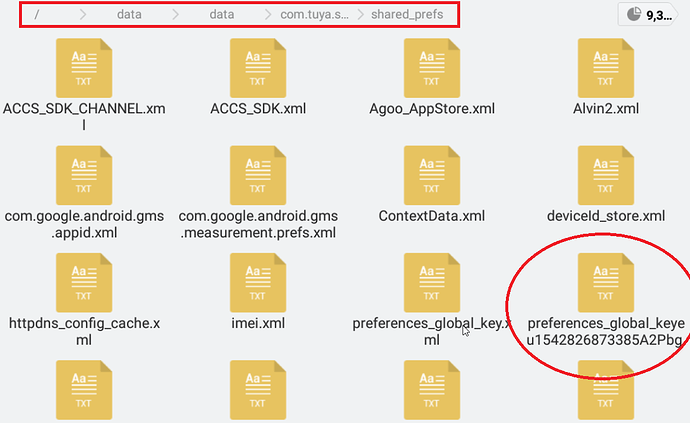Image resolution: width=690 pixels, height=423 pixels.
Task: Select the Agoo_AppStore.xml file icon
Action: click(432, 68)
